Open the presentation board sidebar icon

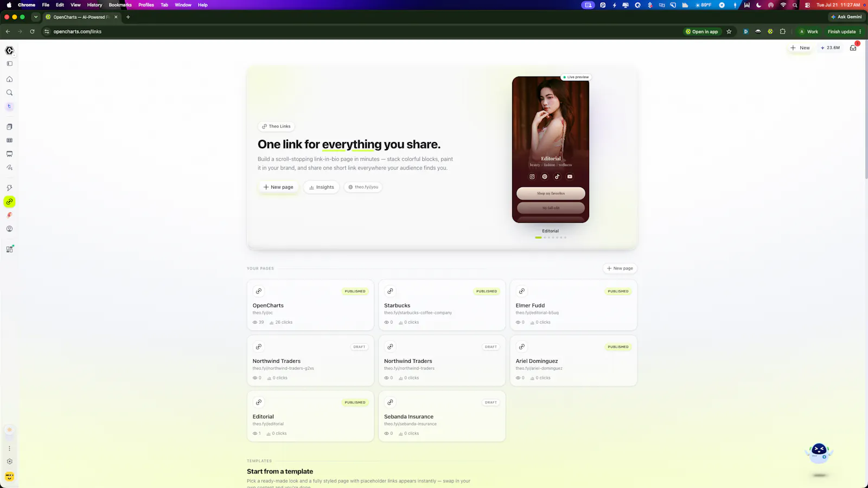tap(9, 154)
